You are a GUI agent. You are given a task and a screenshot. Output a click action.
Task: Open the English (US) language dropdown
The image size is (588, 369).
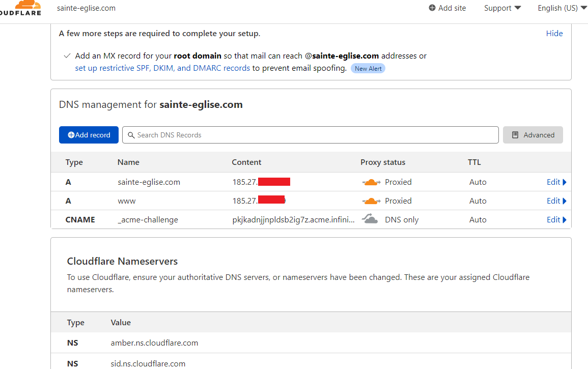(x=562, y=8)
